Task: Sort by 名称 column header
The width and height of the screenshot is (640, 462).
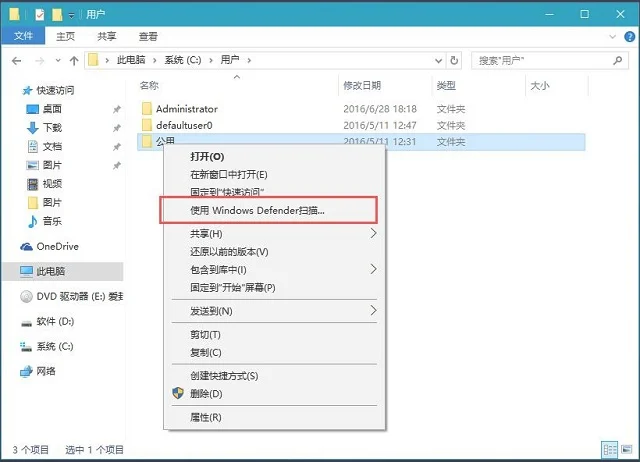Action: tap(149, 85)
